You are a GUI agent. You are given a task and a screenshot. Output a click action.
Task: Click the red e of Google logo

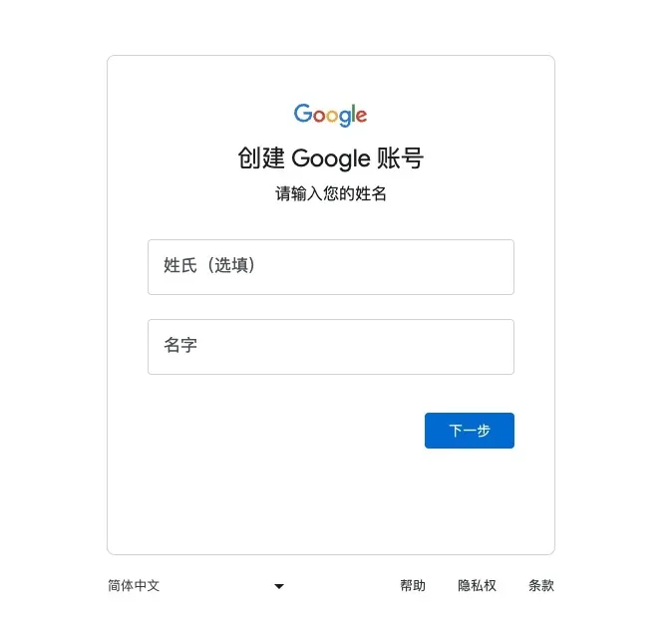[x=361, y=116]
